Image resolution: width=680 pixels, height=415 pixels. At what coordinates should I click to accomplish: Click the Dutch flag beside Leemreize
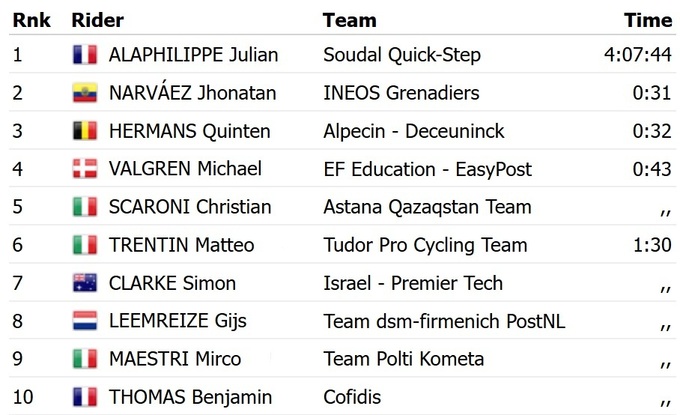(x=85, y=321)
